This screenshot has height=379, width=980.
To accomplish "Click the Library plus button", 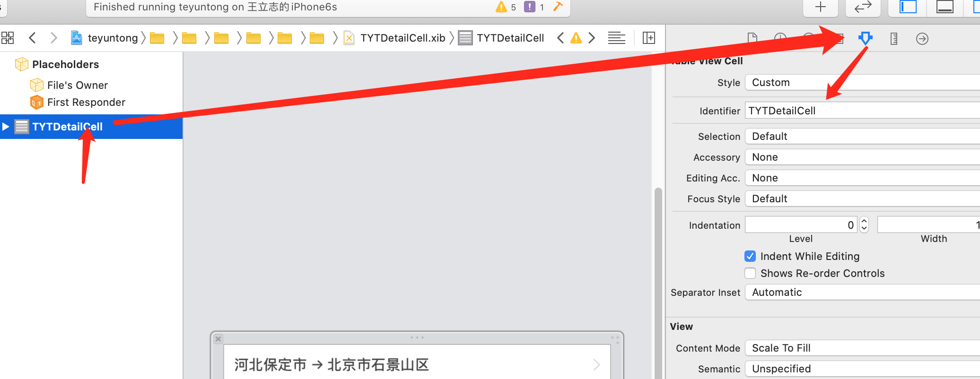I will click(x=820, y=7).
